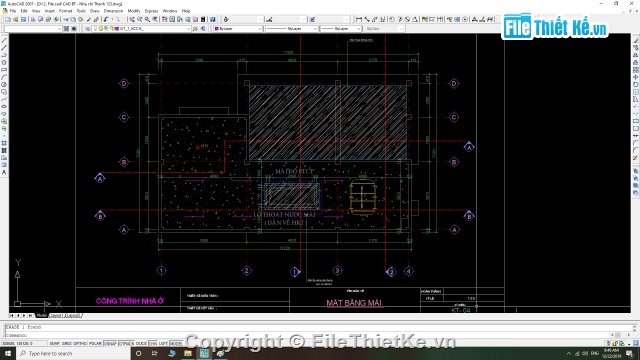Expand the layer dropdown list
This screenshot has width=640, height=360.
[x=188, y=29]
